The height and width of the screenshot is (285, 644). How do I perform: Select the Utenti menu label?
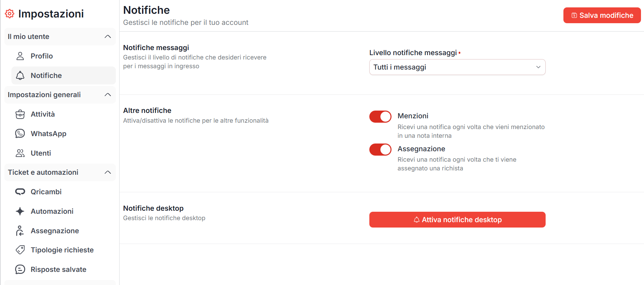pyautogui.click(x=41, y=153)
